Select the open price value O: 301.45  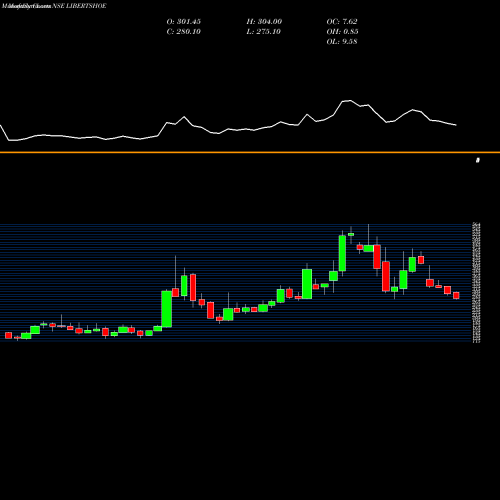tap(184, 22)
